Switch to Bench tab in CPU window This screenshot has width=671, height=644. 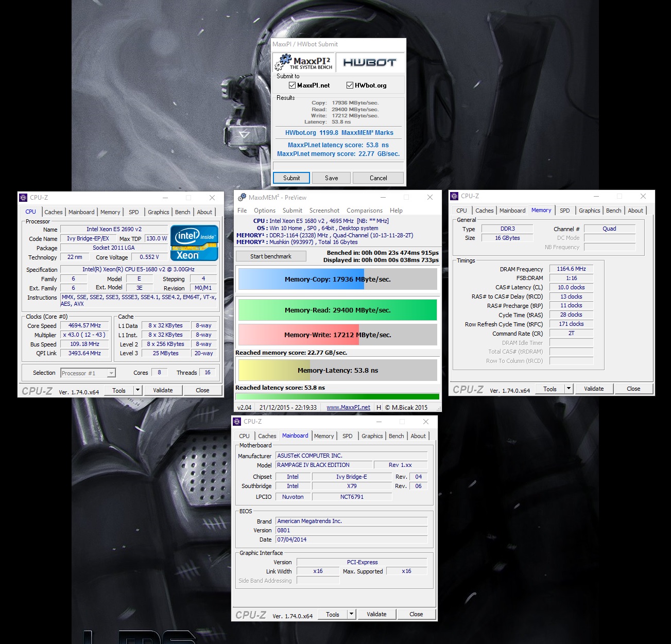(183, 212)
